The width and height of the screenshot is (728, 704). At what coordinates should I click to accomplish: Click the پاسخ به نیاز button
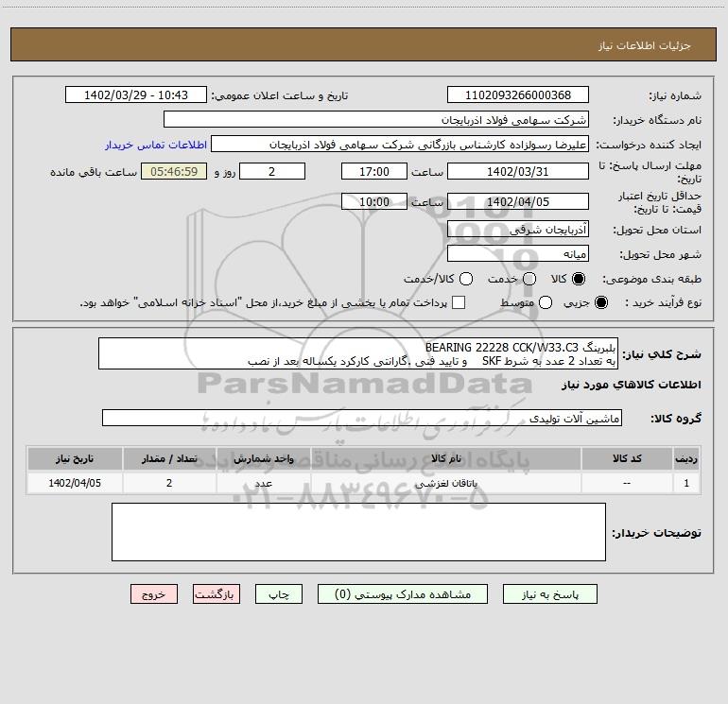coord(549,594)
